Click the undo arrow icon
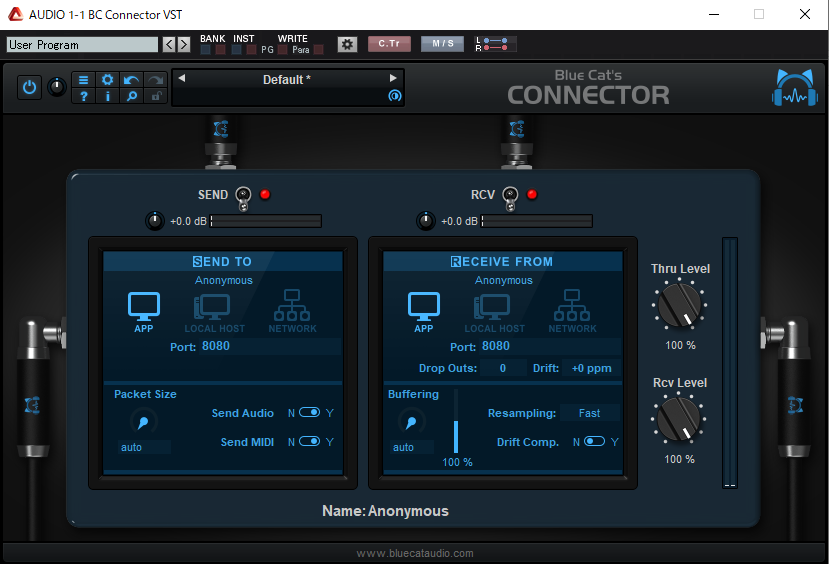 [x=131, y=80]
